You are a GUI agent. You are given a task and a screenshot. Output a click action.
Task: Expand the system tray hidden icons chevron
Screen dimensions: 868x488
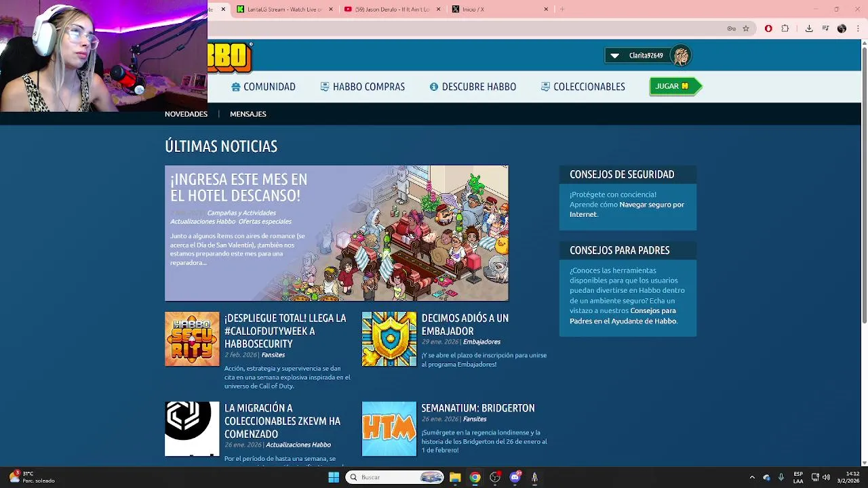[751, 477]
